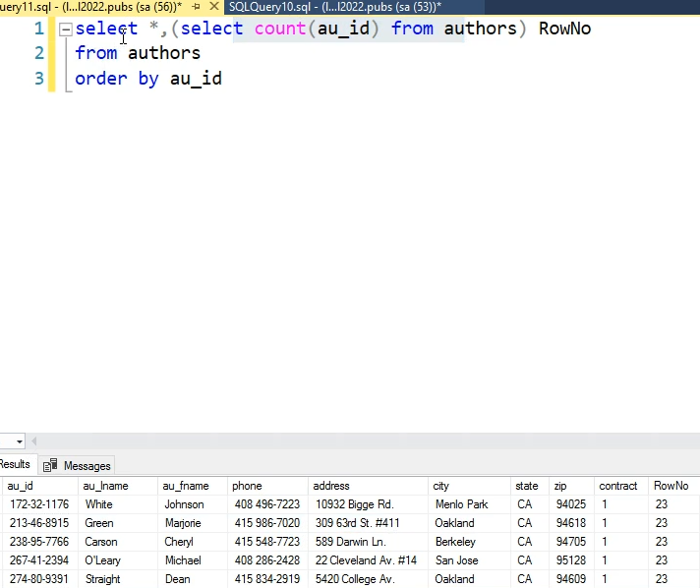Select phone cell 408 496-7223
The image size is (700, 588).
[267, 504]
